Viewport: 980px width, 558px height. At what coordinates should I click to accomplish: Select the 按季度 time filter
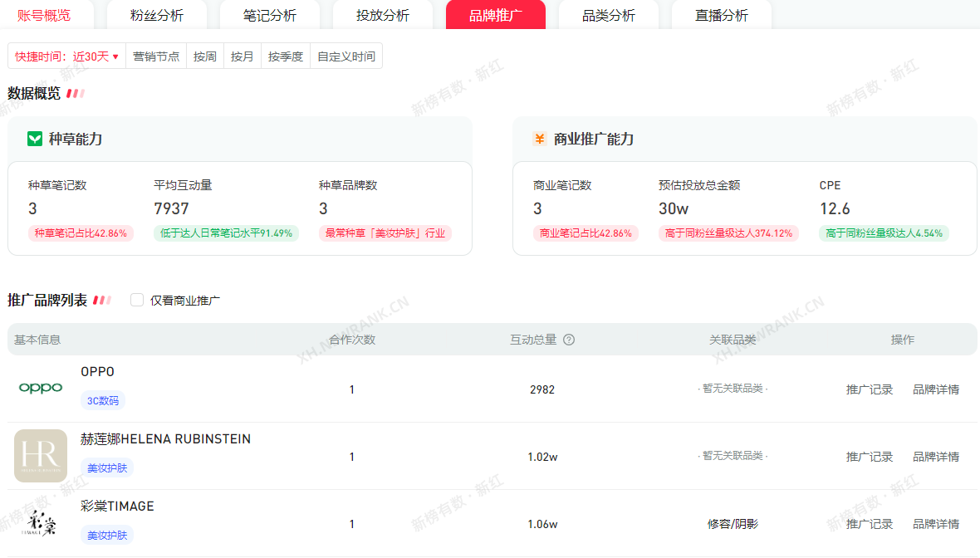[x=286, y=56]
